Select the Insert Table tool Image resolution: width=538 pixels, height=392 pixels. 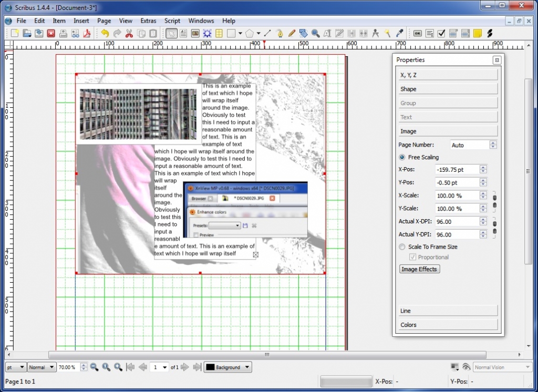(x=219, y=33)
